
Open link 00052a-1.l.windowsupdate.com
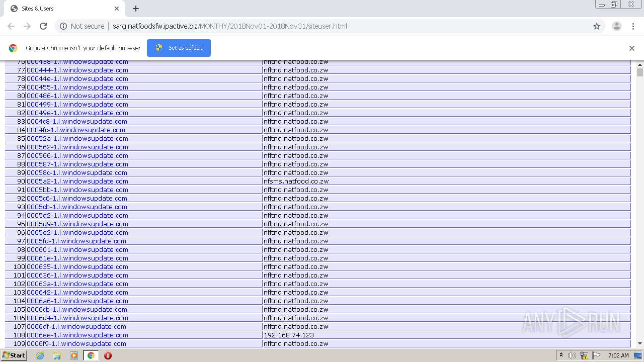(77, 138)
